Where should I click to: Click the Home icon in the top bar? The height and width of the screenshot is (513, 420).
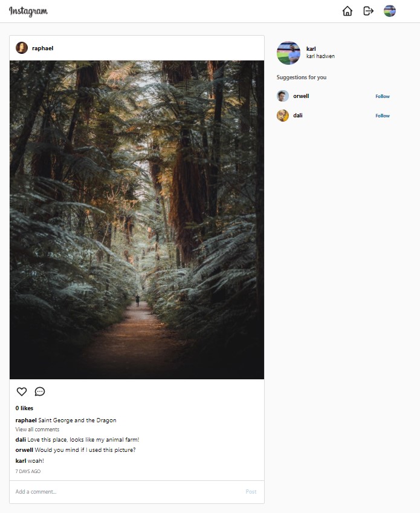[347, 11]
